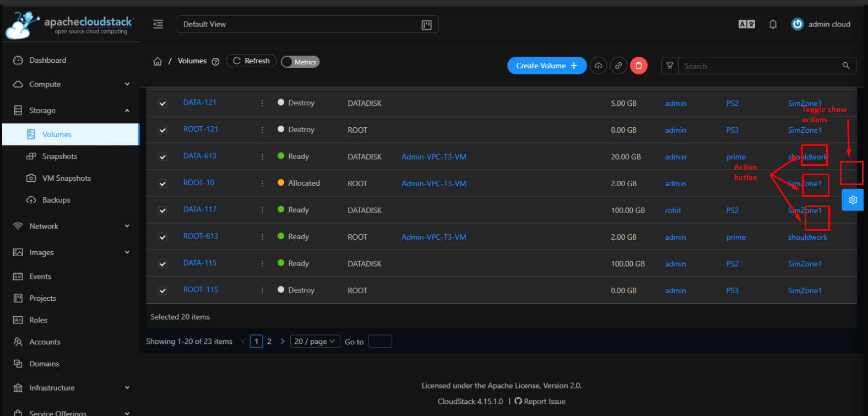
Task: Open the notifications bell
Action: point(773,24)
